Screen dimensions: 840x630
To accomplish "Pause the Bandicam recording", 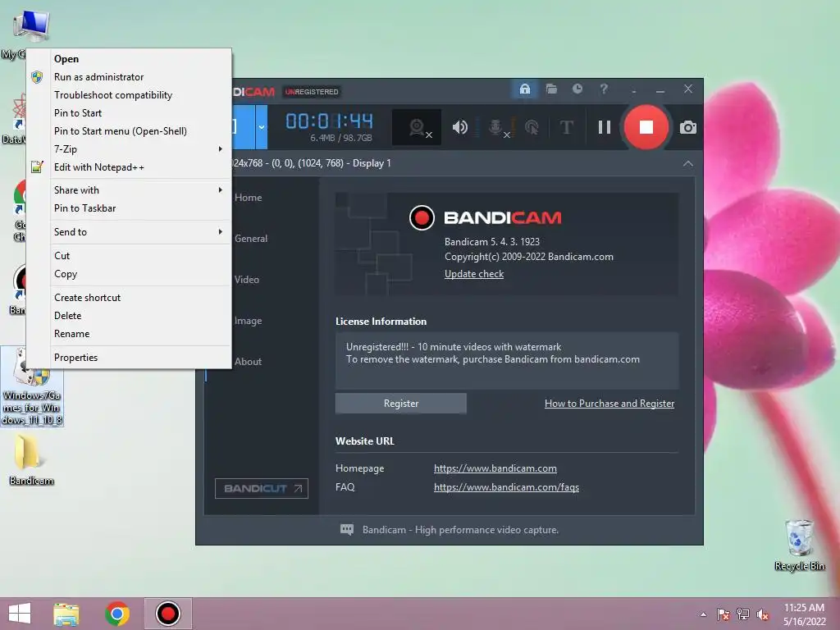I will (605, 127).
